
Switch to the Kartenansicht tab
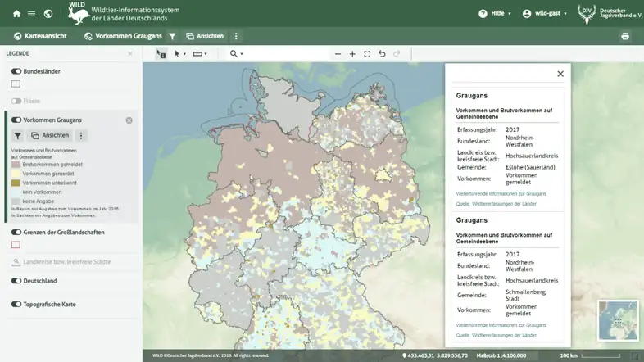[x=39, y=37]
